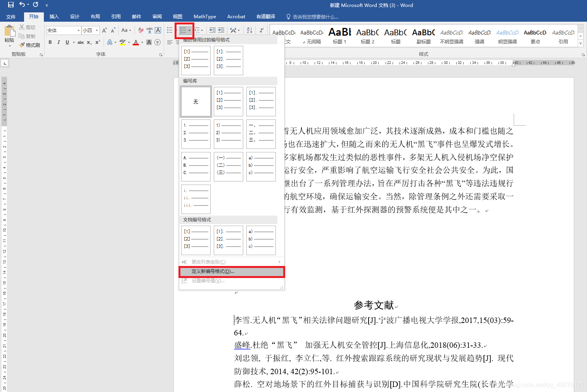The height and width of the screenshot is (392, 587).
Task: Open the Customize Quick Access Toolbar arrow
Action: click(47, 5)
